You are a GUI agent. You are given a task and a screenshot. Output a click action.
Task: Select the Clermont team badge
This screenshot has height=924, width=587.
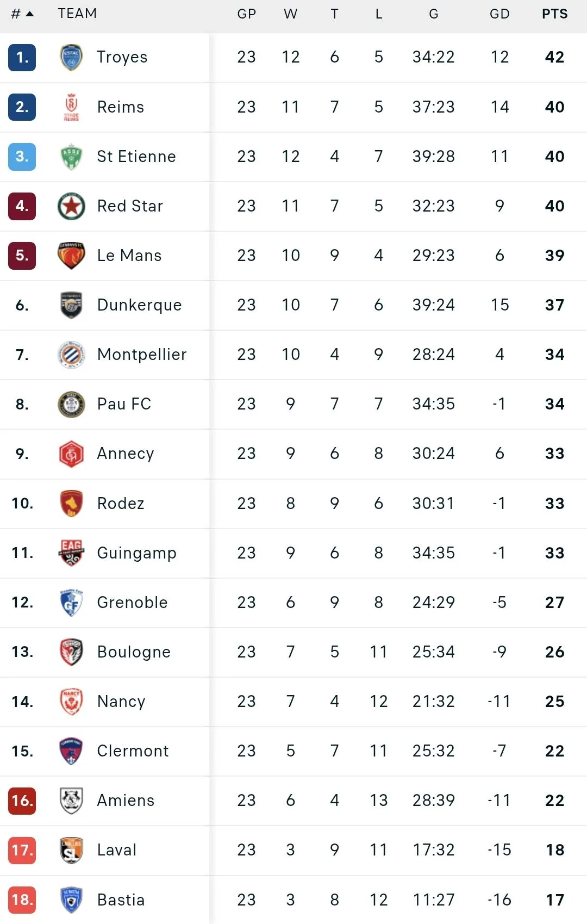click(x=70, y=751)
